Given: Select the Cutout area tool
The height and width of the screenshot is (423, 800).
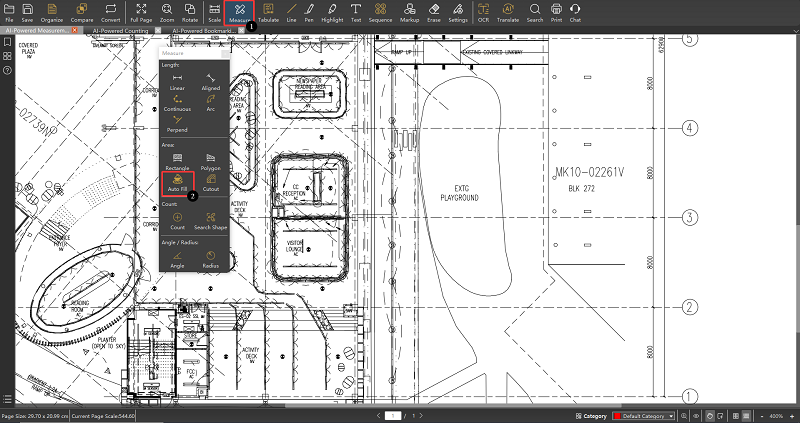Looking at the screenshot, I should click(210, 183).
